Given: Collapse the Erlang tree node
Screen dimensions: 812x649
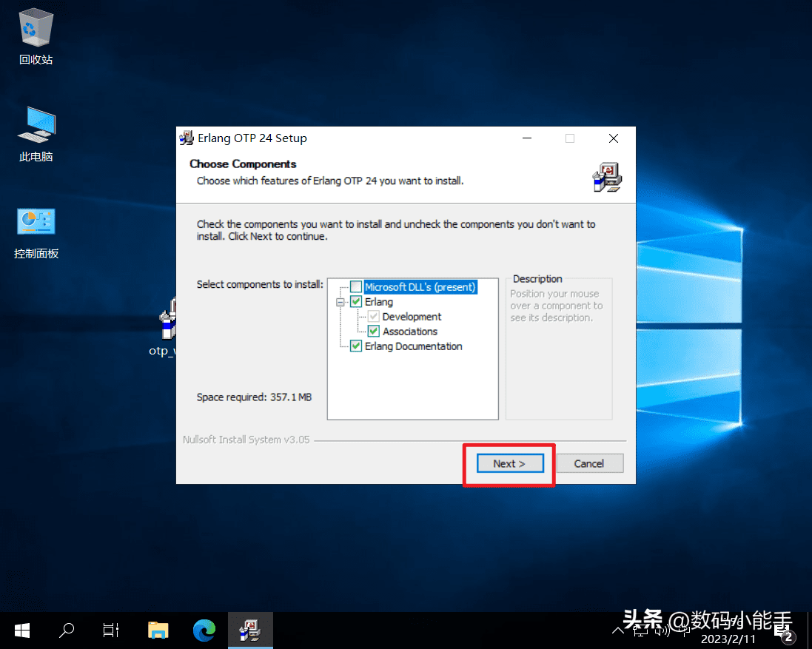Looking at the screenshot, I should [340, 302].
